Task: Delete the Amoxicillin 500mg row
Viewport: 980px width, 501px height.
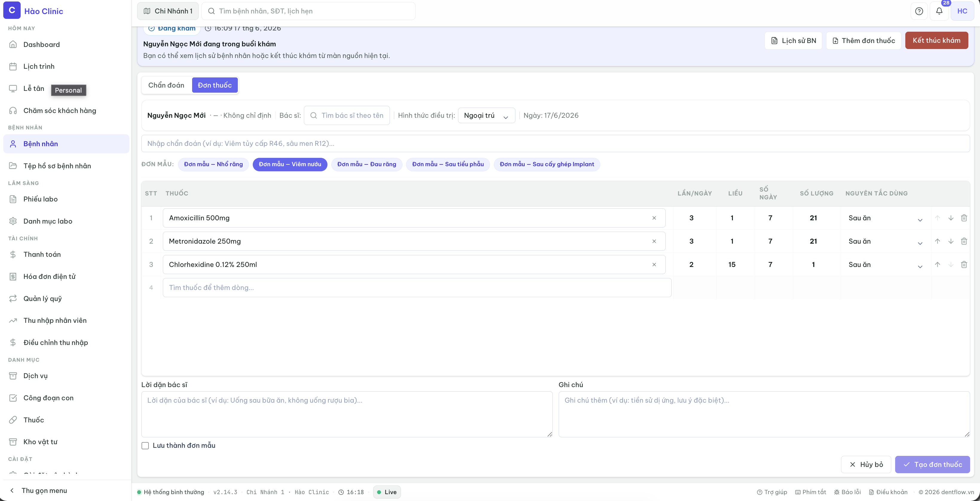Action: tap(964, 218)
